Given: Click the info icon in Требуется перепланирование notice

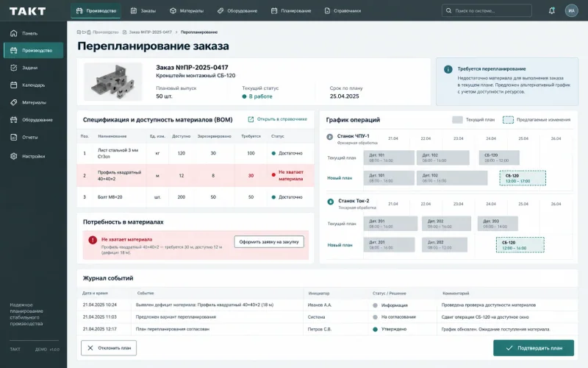Looking at the screenshot, I should [x=448, y=69].
